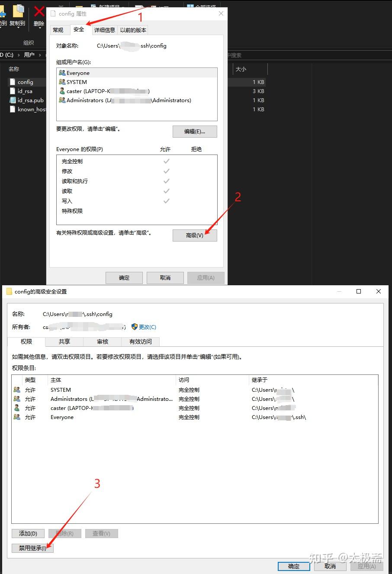Maximize the advanced security settings window
392x574 pixels.
(x=359, y=291)
